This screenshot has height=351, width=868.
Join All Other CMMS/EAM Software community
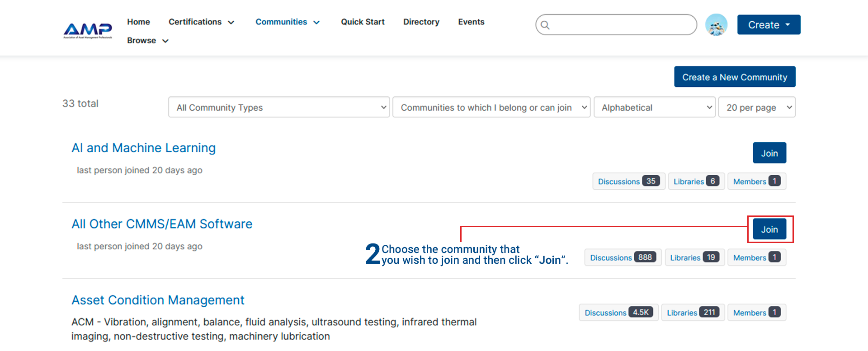coord(769,229)
